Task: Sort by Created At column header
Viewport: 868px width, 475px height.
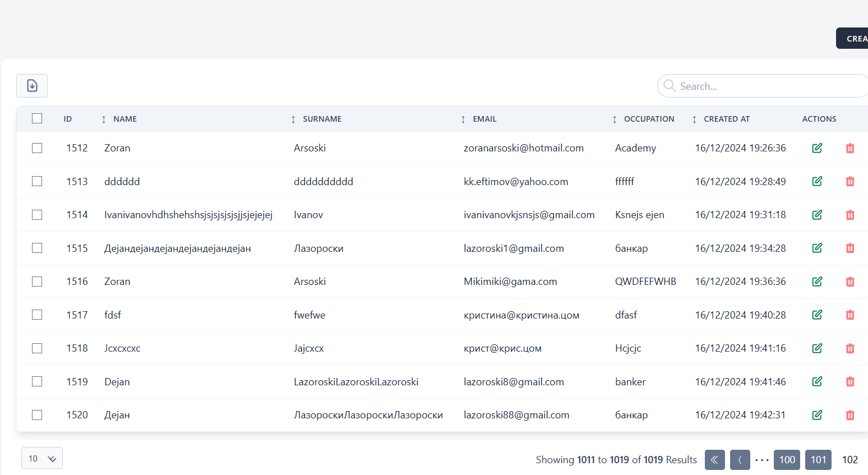Action: 726,119
